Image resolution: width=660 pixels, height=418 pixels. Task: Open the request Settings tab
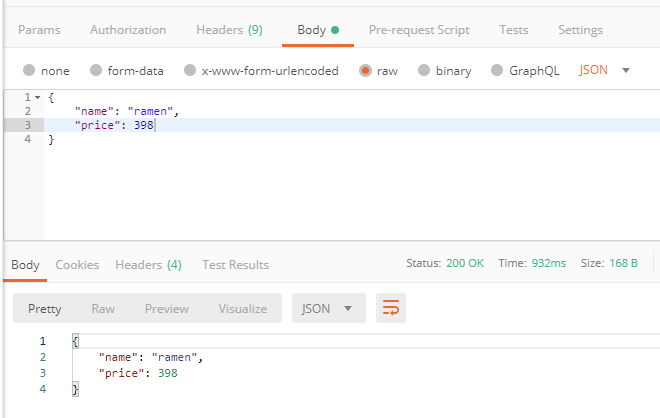pos(580,30)
